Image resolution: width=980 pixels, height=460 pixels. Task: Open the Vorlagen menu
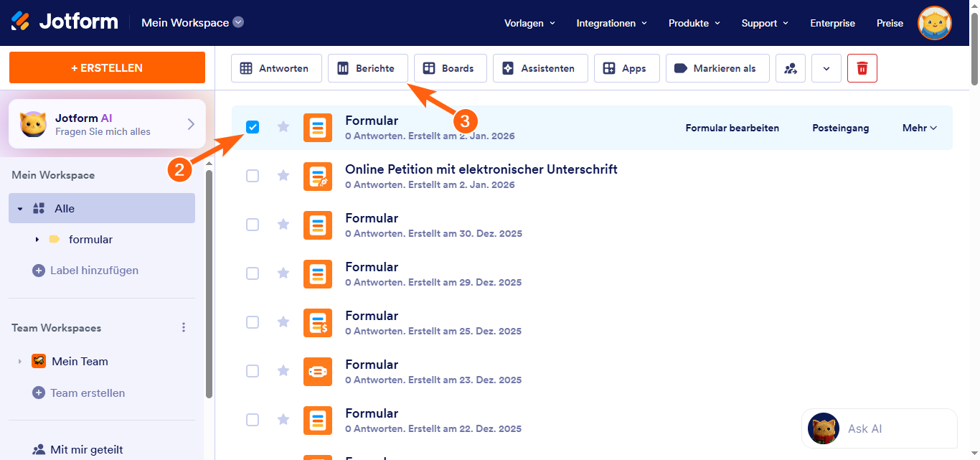529,23
